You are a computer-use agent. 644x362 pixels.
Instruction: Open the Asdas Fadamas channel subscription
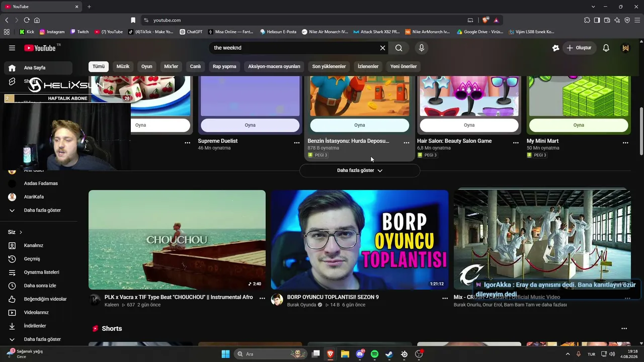coord(38,184)
